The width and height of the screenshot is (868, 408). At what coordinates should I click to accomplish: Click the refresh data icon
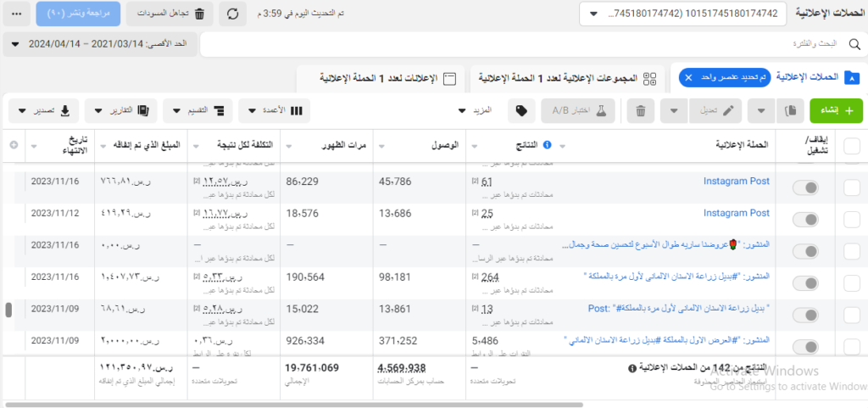click(x=233, y=14)
